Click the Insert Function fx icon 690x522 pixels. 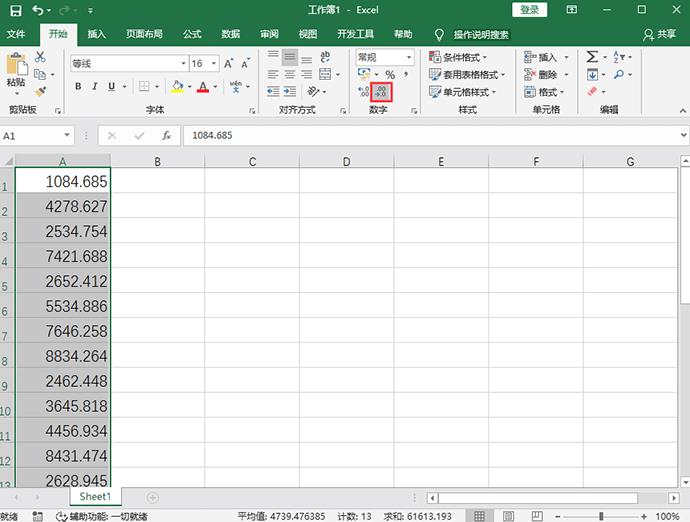(x=166, y=136)
